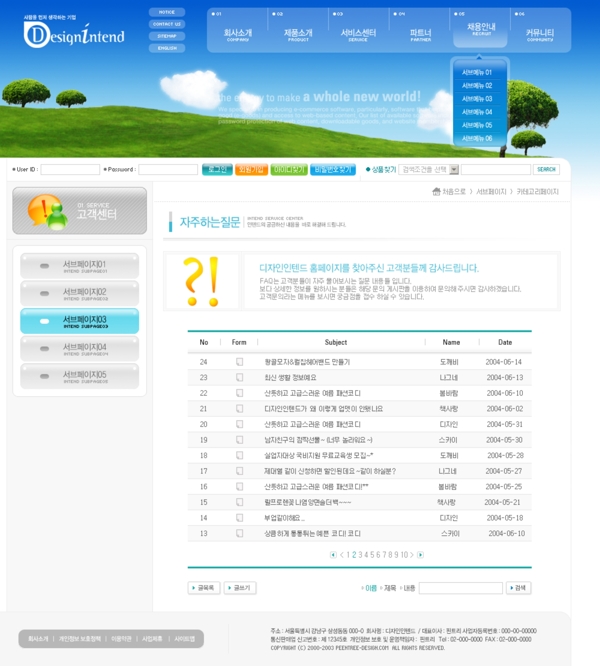Click form icon in row 20
The image size is (600, 666).
point(239,424)
